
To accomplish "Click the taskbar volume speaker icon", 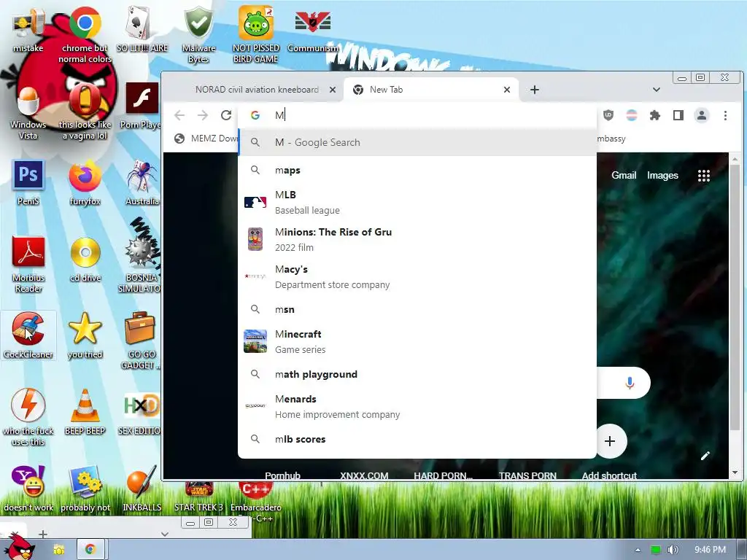I will (x=673, y=550).
